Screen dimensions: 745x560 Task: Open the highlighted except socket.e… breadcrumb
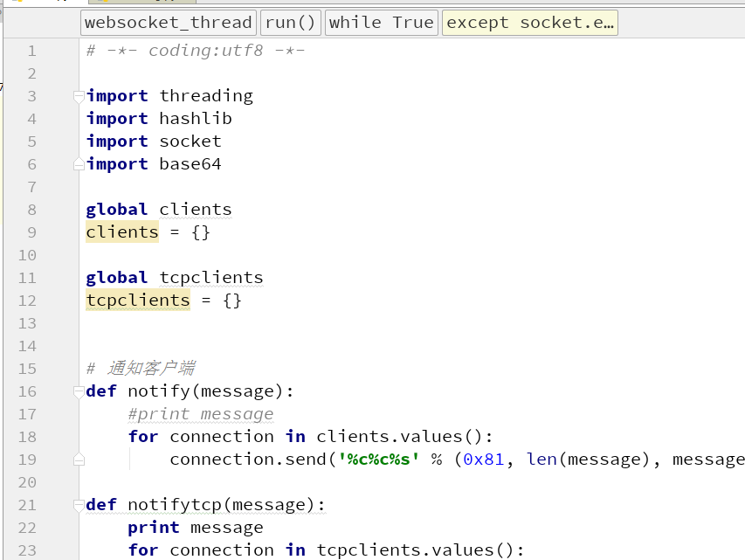pyautogui.click(x=529, y=23)
